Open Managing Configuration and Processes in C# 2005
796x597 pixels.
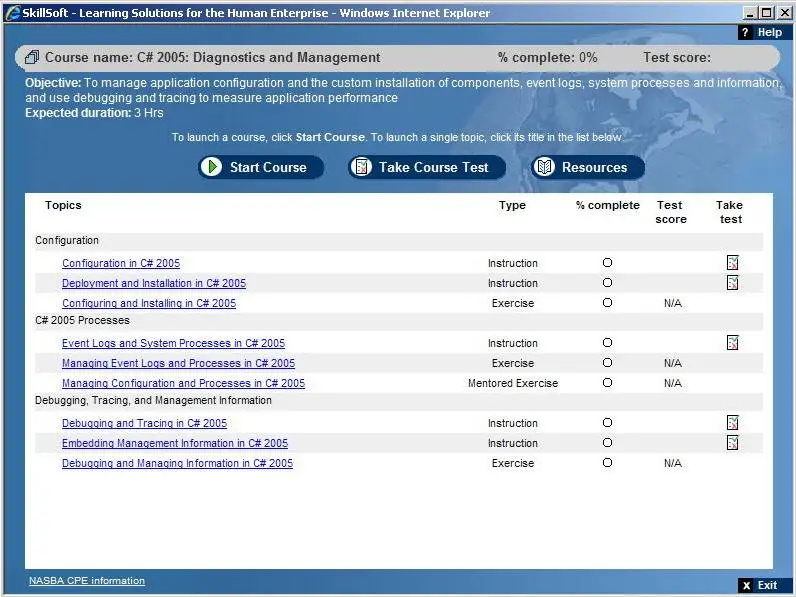[183, 383]
